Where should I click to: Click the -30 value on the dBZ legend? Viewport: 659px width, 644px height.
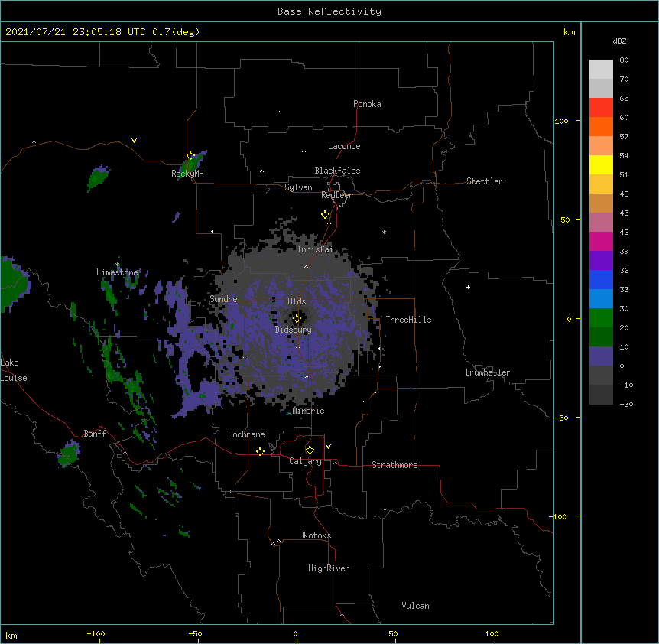[626, 404]
